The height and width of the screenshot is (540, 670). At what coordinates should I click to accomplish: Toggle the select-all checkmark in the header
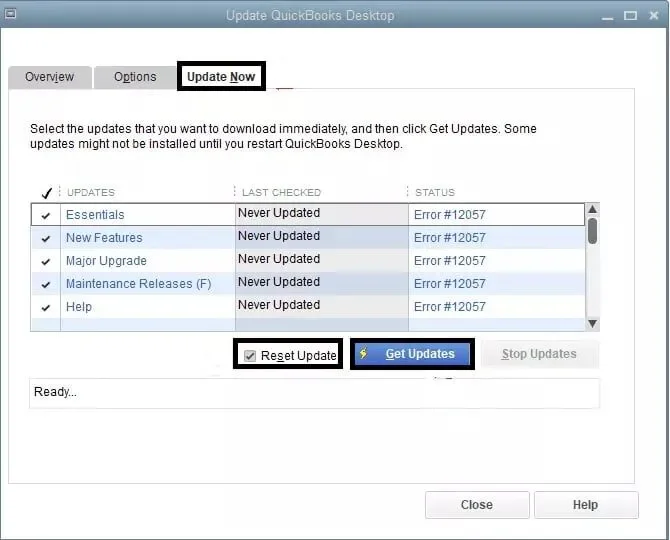tap(47, 193)
